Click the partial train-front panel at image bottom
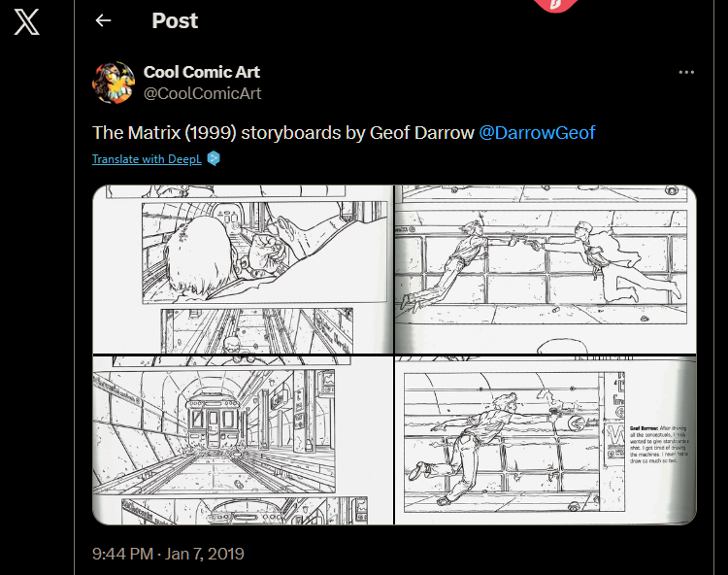The height and width of the screenshot is (575, 728). [245, 512]
